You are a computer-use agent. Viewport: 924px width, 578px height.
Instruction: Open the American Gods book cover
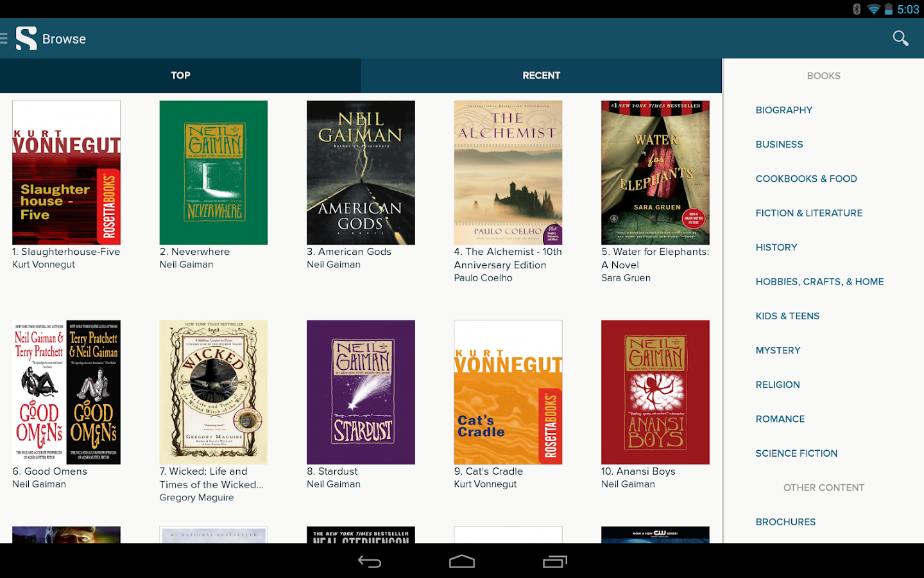pos(361,173)
